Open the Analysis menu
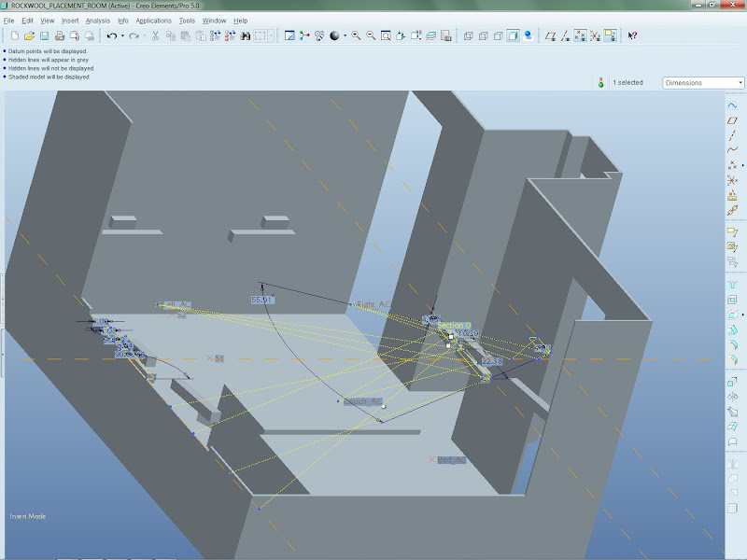Viewport: 747px width, 560px height. pos(97,20)
